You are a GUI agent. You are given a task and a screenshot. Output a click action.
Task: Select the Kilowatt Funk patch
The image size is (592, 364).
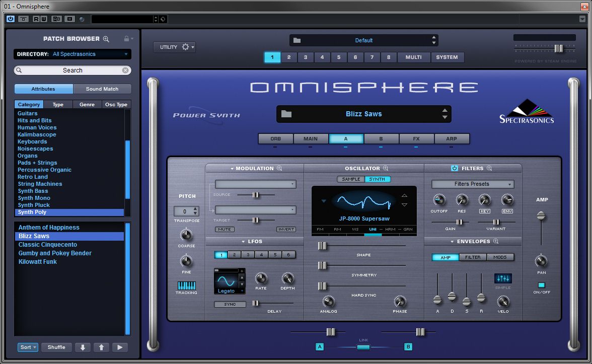coord(37,262)
